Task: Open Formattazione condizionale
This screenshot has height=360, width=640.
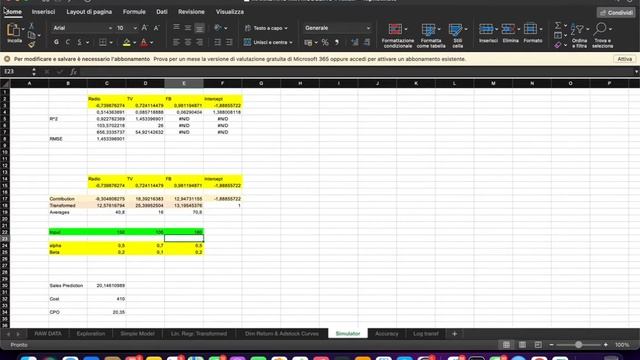Action: click(x=398, y=36)
